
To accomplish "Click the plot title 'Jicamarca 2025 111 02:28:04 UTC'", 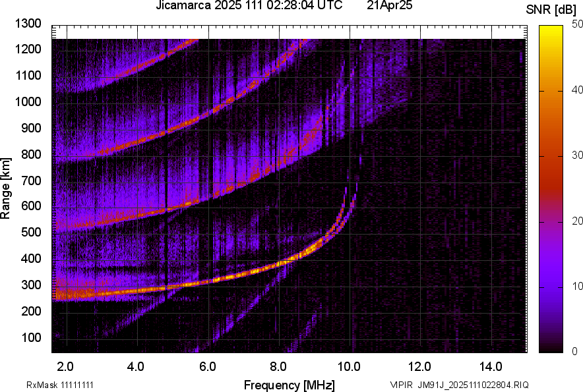I will point(249,5).
